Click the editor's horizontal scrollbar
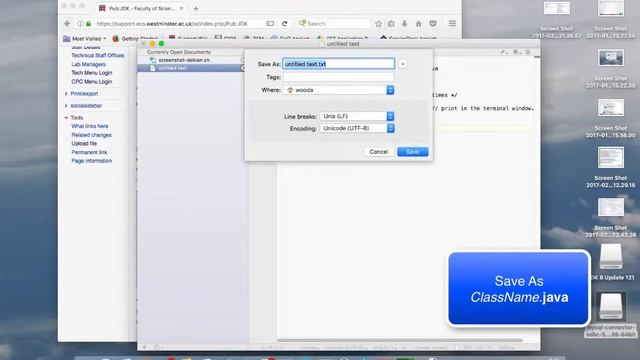The image size is (640, 360). coord(400,340)
